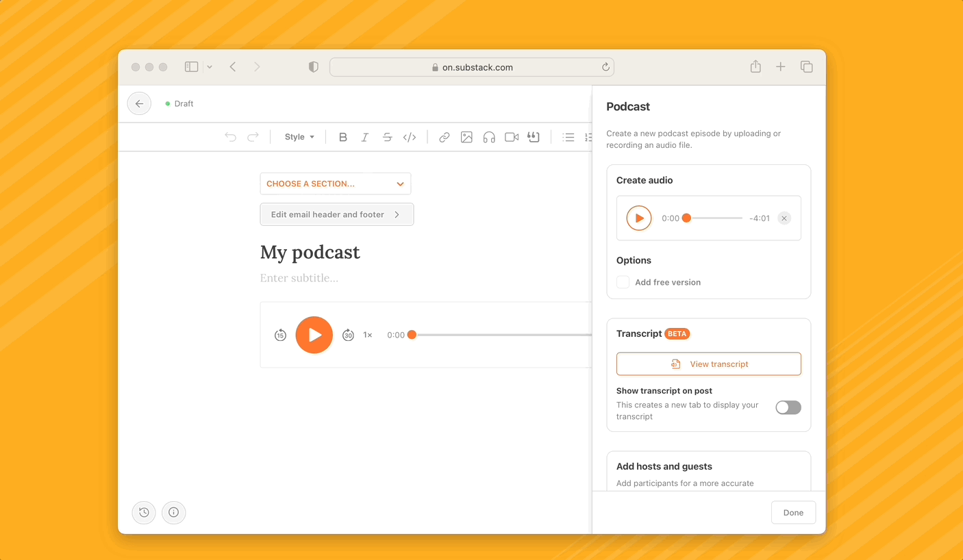Skip back 15 seconds in the podcast player

tap(280, 335)
